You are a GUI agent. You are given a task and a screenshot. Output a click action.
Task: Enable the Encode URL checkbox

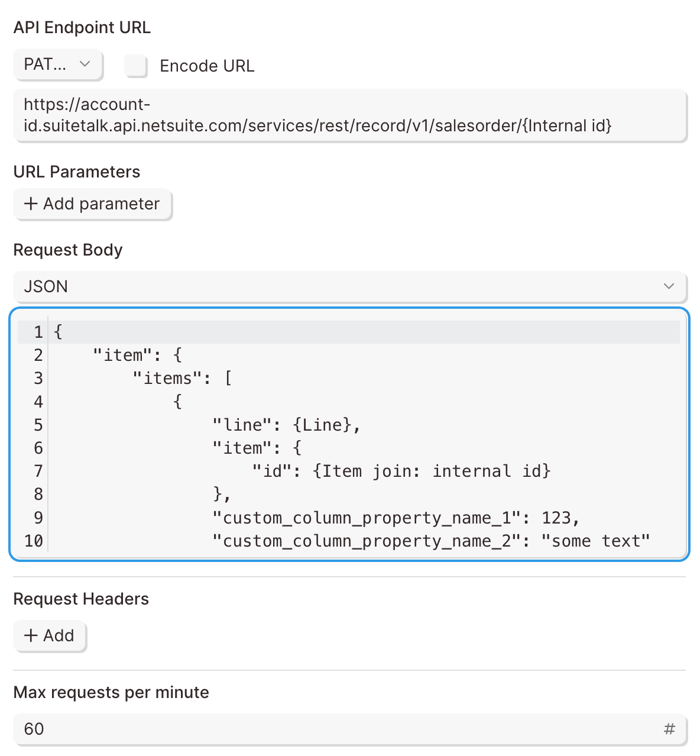pos(136,66)
